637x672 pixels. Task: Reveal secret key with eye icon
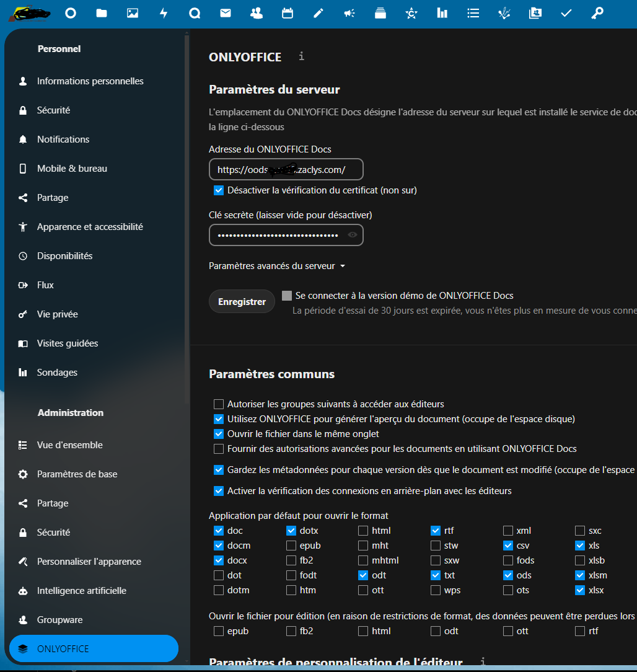353,235
